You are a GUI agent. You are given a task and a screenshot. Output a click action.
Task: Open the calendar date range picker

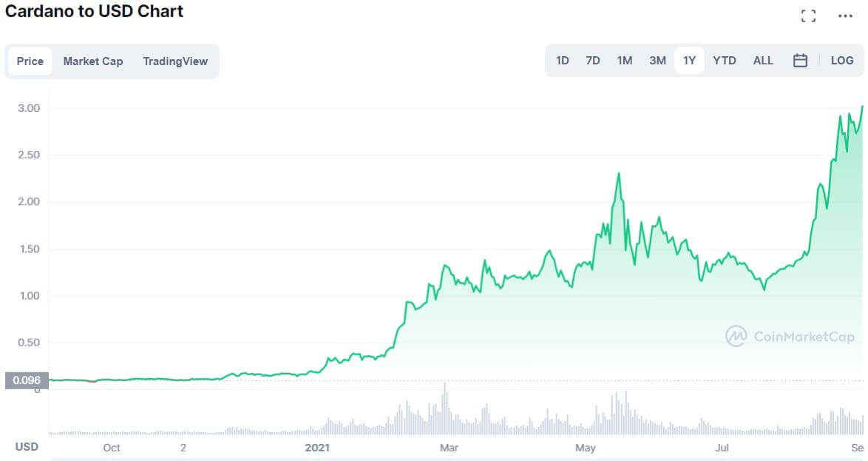point(800,61)
